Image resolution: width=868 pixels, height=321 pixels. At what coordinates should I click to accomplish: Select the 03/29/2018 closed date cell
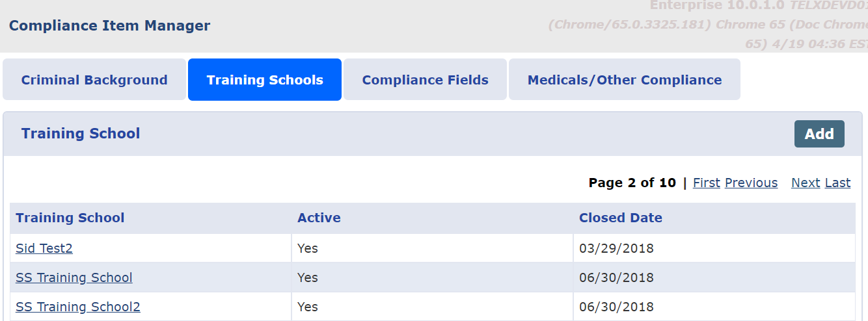point(616,248)
